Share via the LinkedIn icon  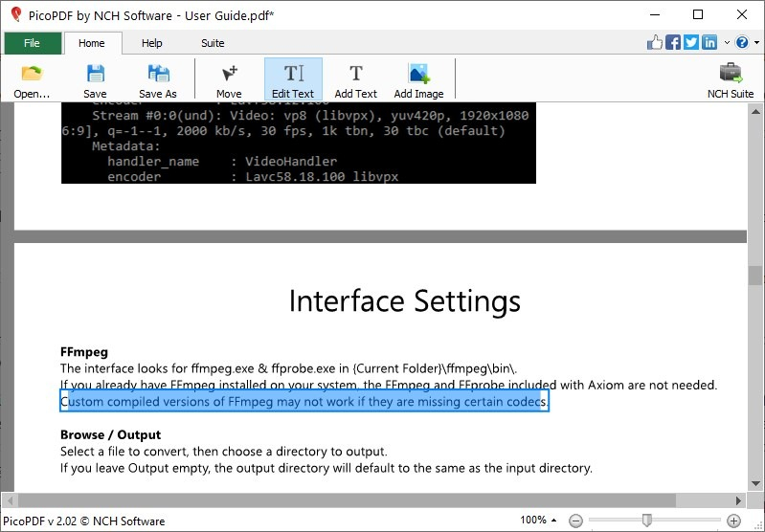coord(709,42)
